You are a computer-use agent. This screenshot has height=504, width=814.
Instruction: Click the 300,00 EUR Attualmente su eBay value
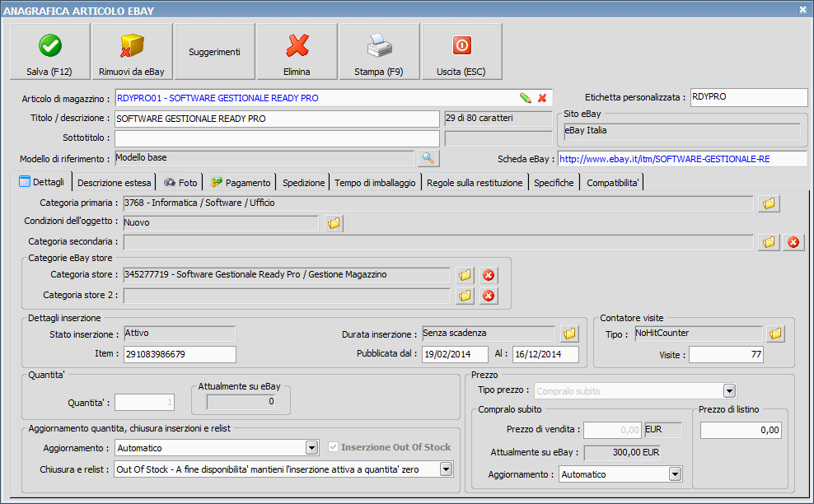[622, 453]
